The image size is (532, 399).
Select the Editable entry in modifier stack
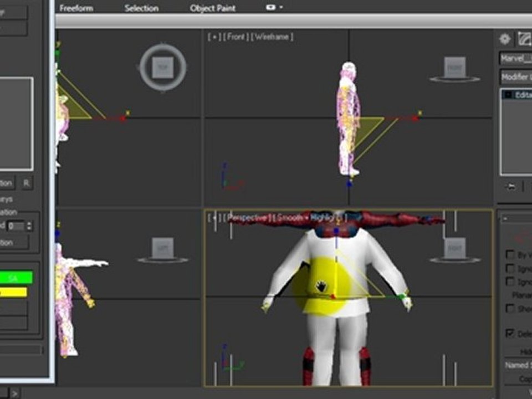(x=517, y=95)
